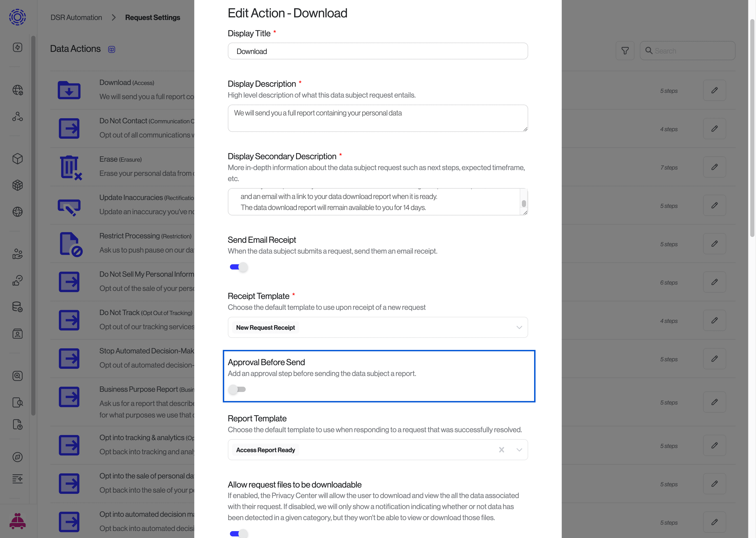
Task: Click the Display Description text area
Action: click(378, 118)
